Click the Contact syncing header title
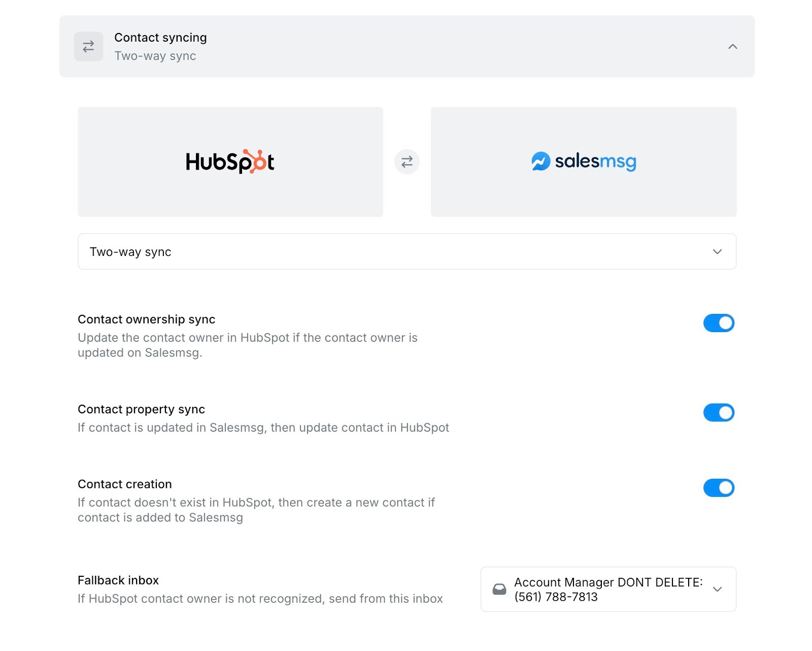Viewport: 812px width, 651px height. (160, 38)
